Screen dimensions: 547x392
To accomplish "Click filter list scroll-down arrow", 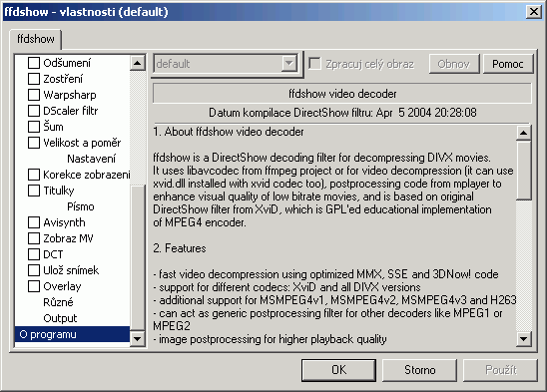I will click(138, 339).
